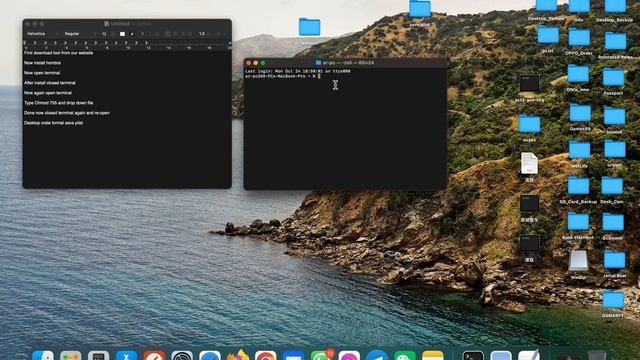The image size is (640, 360).
Task: Open Finder from the Dock
Action: pyautogui.click(x=43, y=355)
